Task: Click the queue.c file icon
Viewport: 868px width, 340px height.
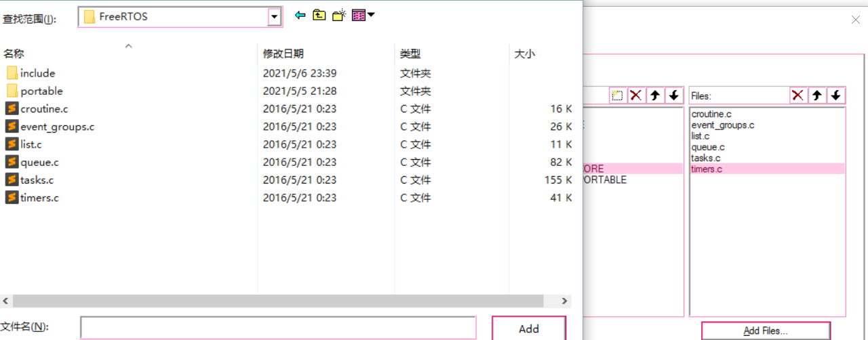Action: tap(12, 162)
